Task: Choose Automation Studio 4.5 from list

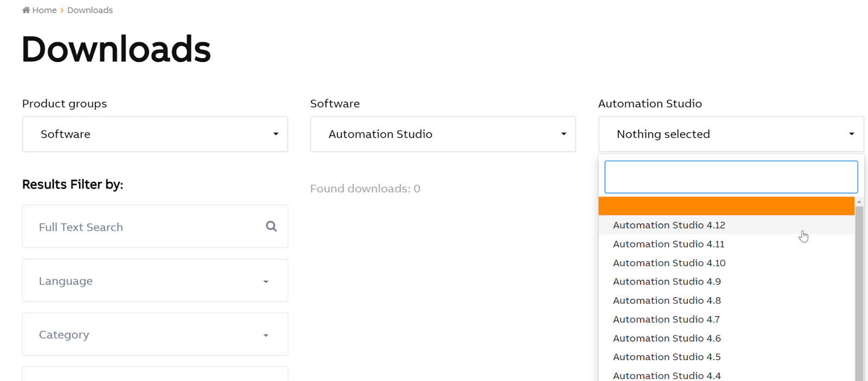Action: (726, 357)
